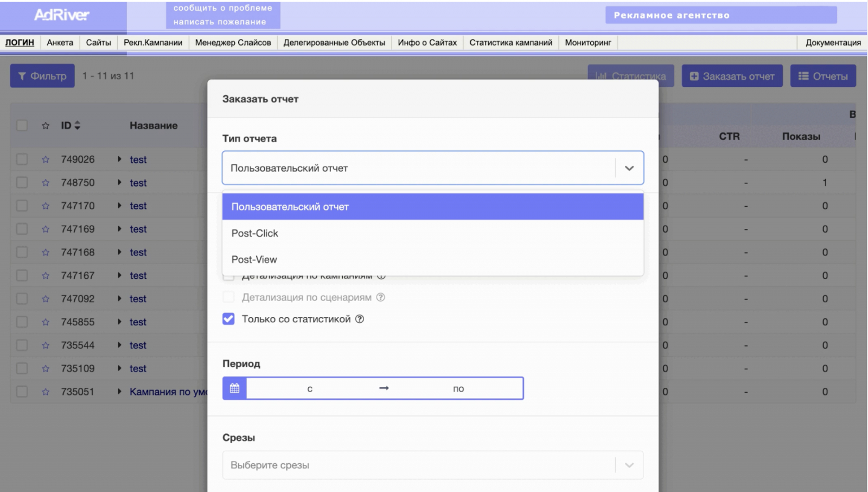Star campaign 747092 as favorite
868x492 pixels.
[46, 299]
